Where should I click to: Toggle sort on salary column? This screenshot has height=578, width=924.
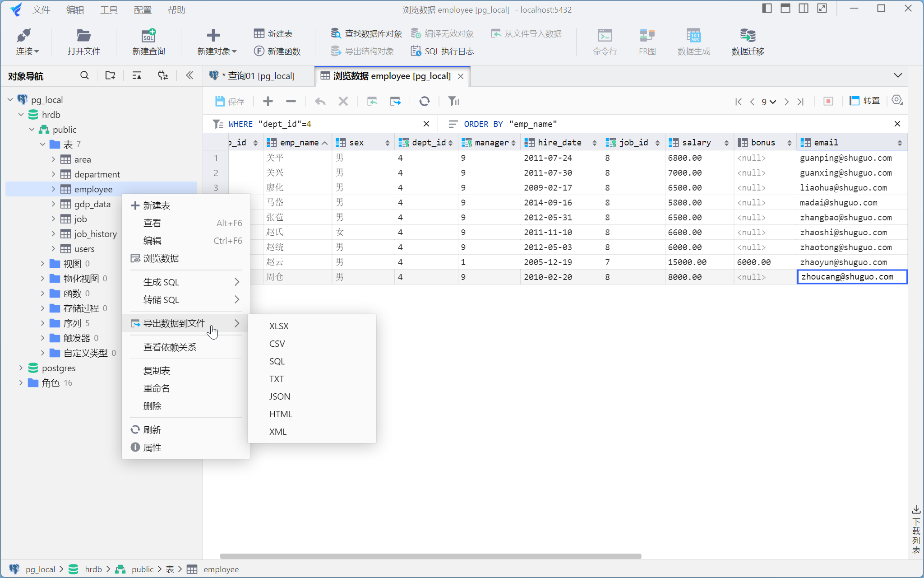coord(726,143)
